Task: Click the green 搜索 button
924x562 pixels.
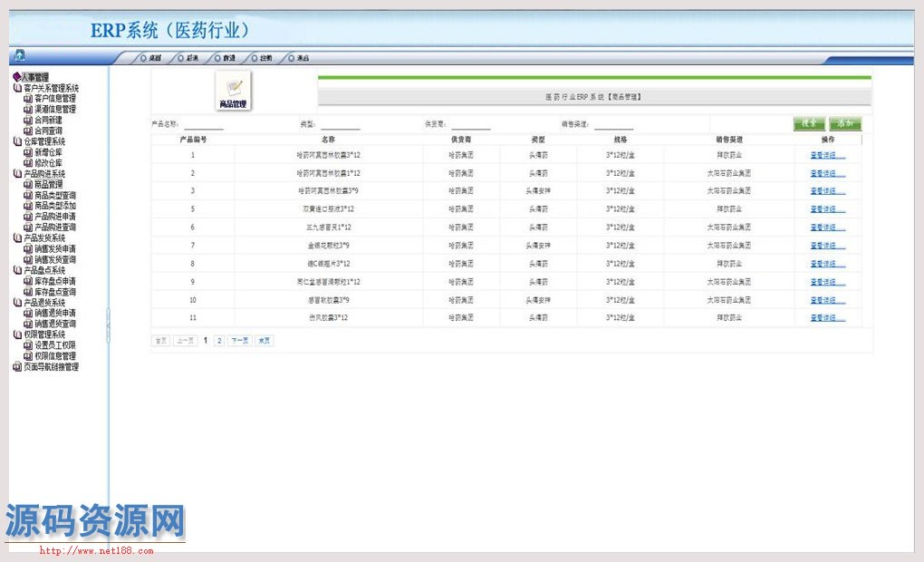Action: (809, 123)
